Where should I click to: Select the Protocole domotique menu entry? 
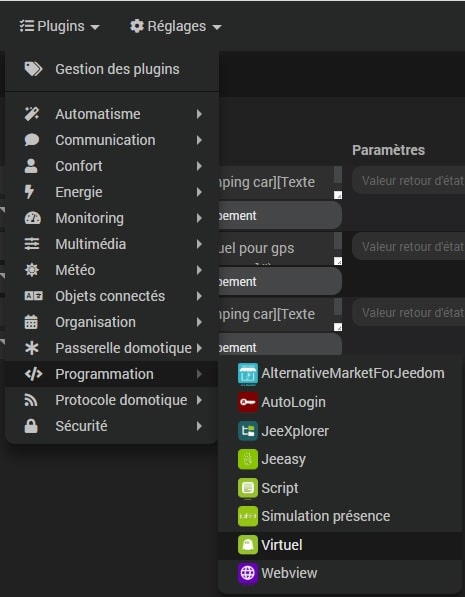112,400
